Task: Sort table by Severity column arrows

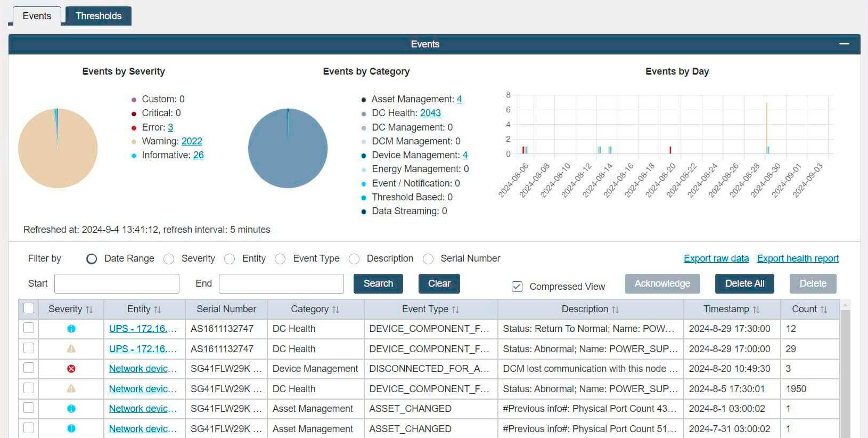Action: click(89, 310)
